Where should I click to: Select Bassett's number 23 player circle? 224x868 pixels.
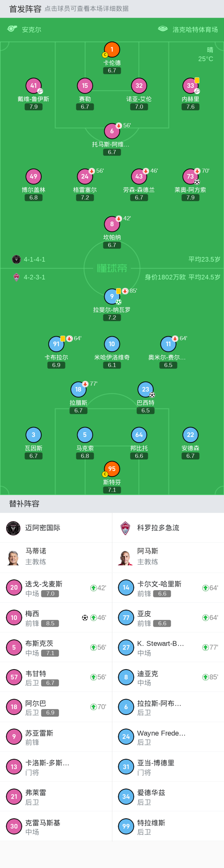coord(145,389)
